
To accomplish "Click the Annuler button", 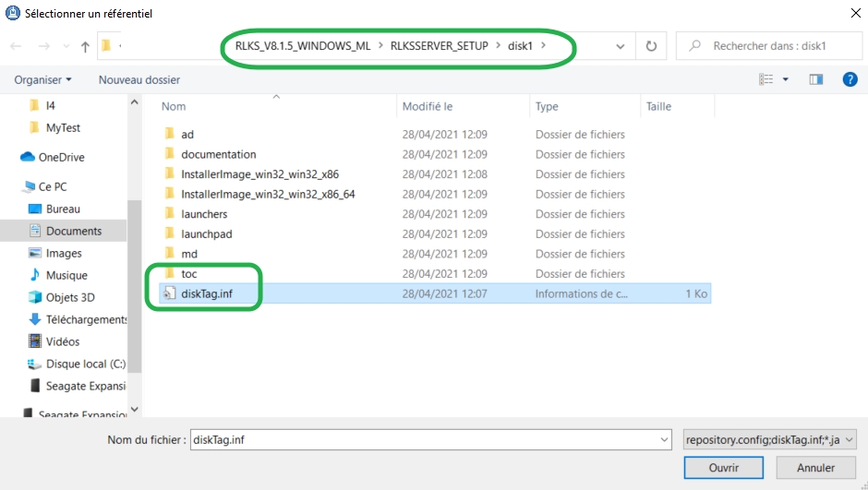I will coord(815,468).
